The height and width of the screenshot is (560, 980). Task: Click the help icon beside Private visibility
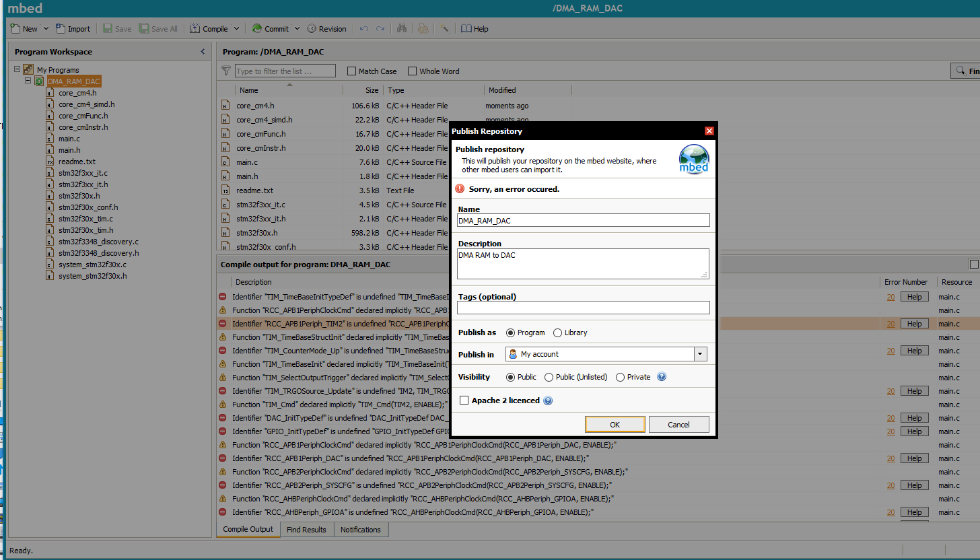click(x=662, y=377)
